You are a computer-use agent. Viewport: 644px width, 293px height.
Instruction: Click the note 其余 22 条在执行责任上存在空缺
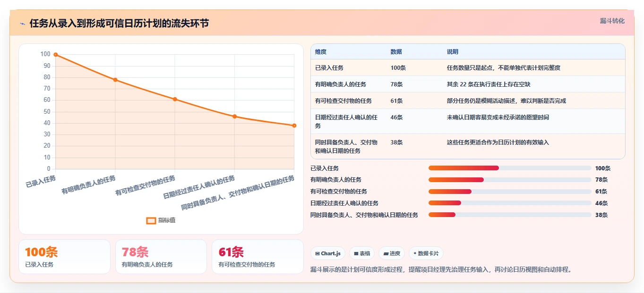[x=489, y=84]
